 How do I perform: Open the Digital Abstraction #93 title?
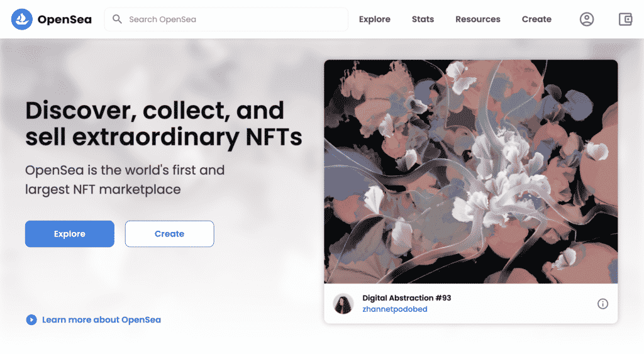coord(407,298)
